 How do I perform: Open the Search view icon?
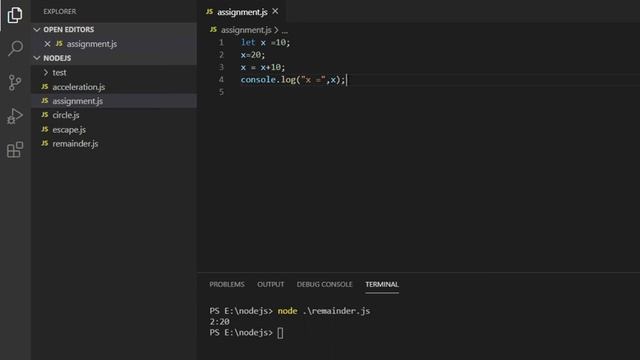click(15, 48)
